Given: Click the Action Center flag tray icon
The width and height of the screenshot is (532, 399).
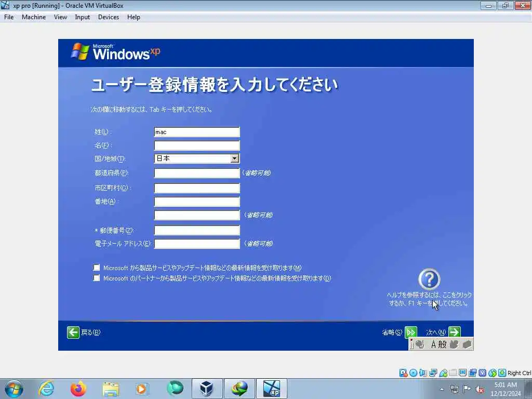Looking at the screenshot, I should (x=467, y=389).
